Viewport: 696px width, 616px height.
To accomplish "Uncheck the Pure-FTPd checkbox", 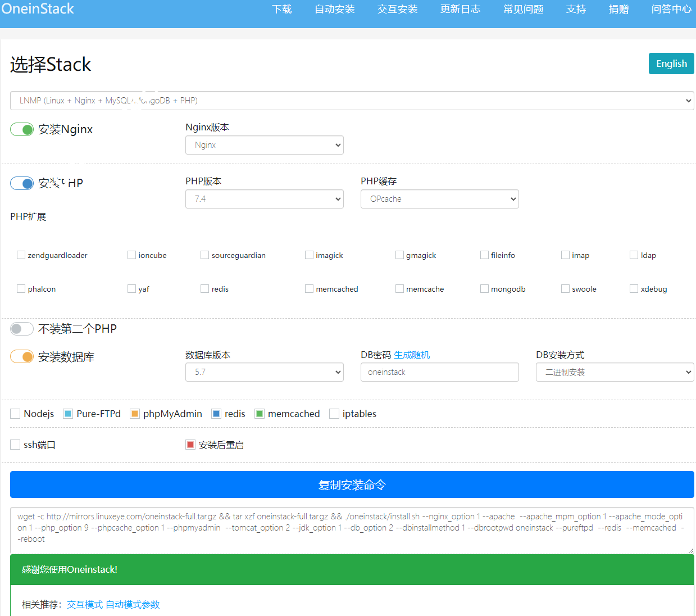I will coord(68,414).
